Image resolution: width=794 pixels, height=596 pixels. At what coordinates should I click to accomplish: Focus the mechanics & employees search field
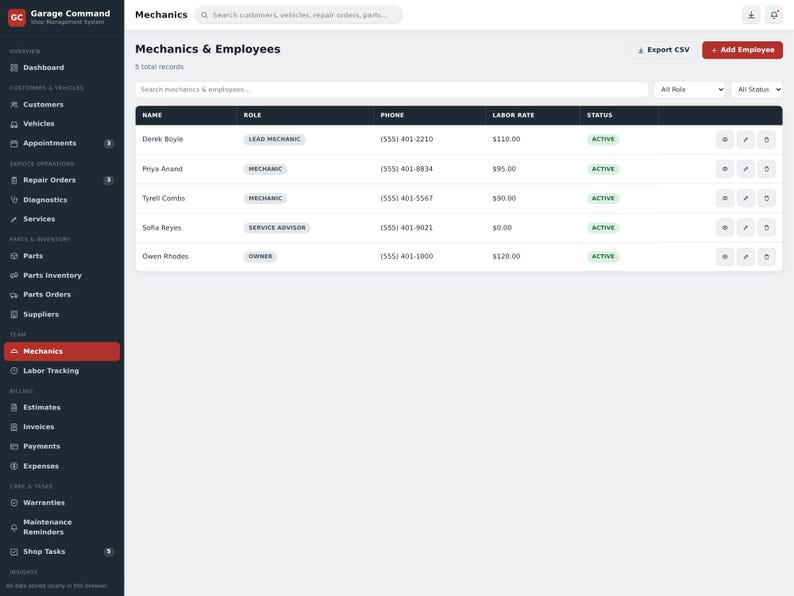pyautogui.click(x=391, y=90)
